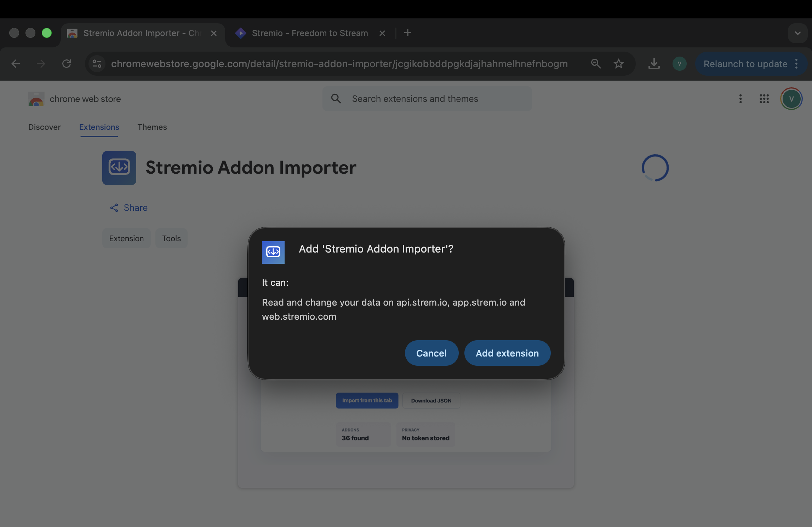Go to the Discover tab
The height and width of the screenshot is (527, 812).
click(44, 127)
